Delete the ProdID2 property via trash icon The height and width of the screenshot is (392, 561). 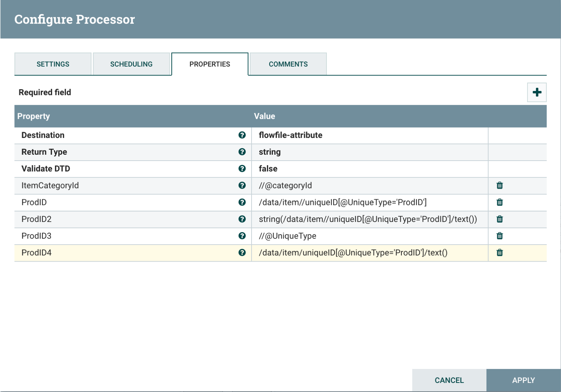pos(499,219)
